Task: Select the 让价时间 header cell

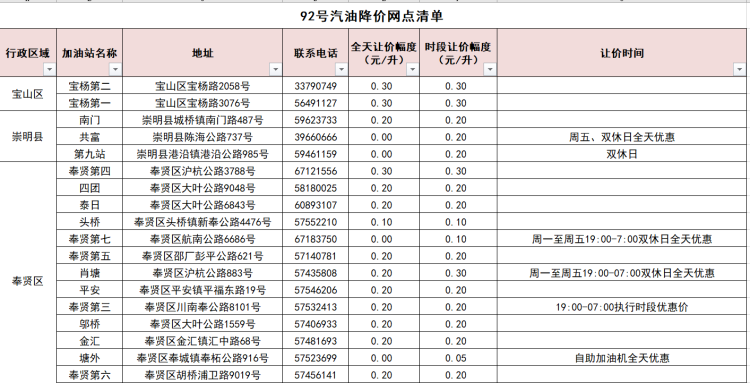Action: 622,53
